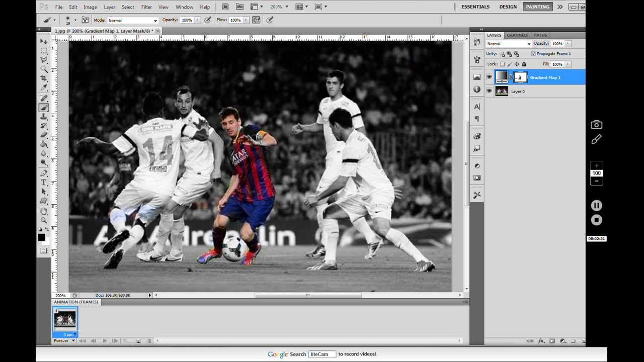Image resolution: width=644 pixels, height=362 pixels.
Task: Select the Pen tool
Action: point(44,173)
